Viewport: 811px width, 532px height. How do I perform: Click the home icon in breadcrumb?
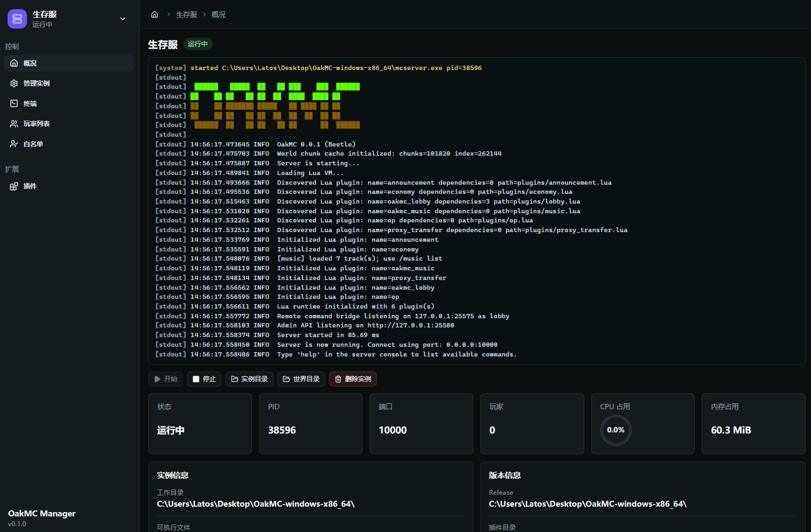155,15
